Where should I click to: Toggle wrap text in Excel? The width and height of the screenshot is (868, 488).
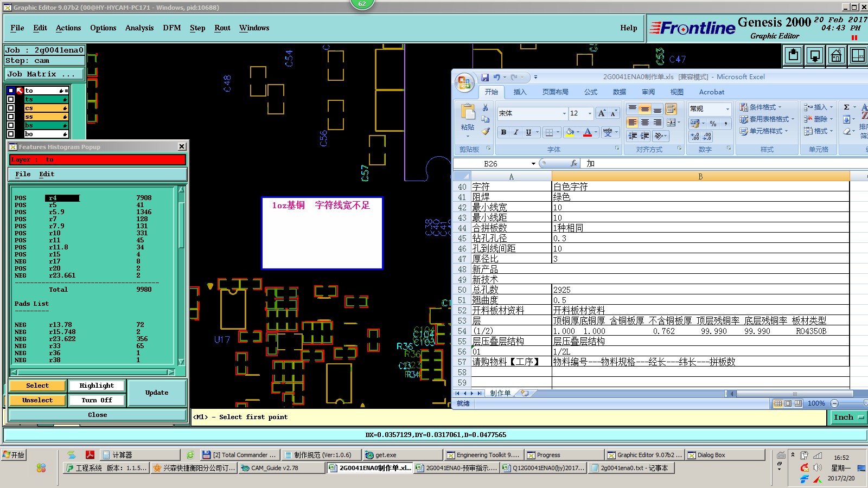(671, 109)
